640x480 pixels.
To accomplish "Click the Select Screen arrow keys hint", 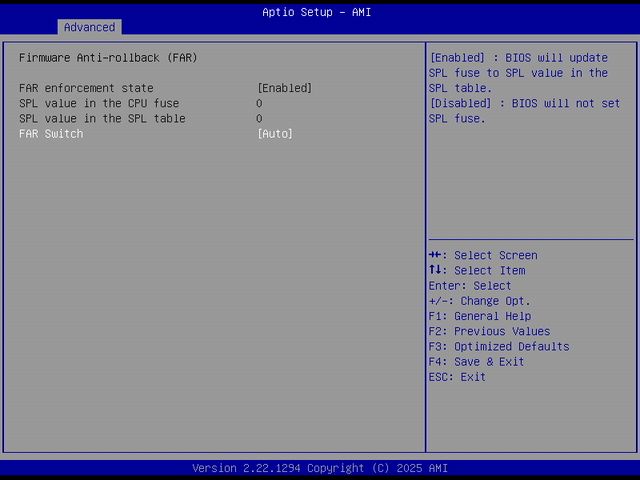I will (x=483, y=256).
